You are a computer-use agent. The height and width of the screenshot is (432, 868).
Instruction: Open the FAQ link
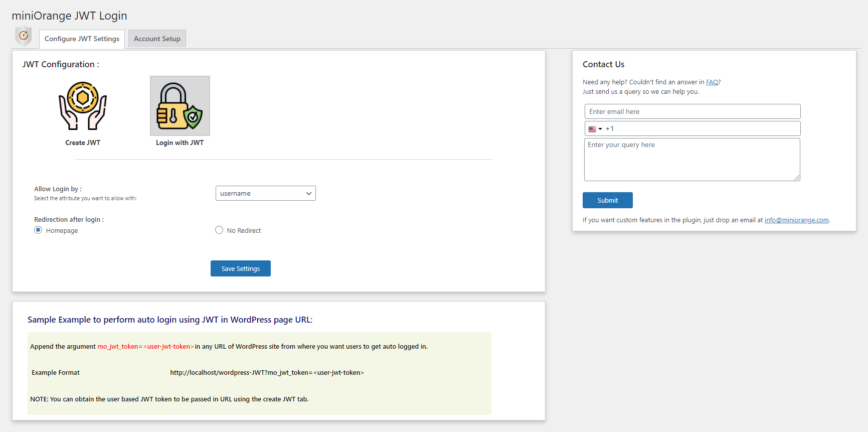pyautogui.click(x=712, y=82)
